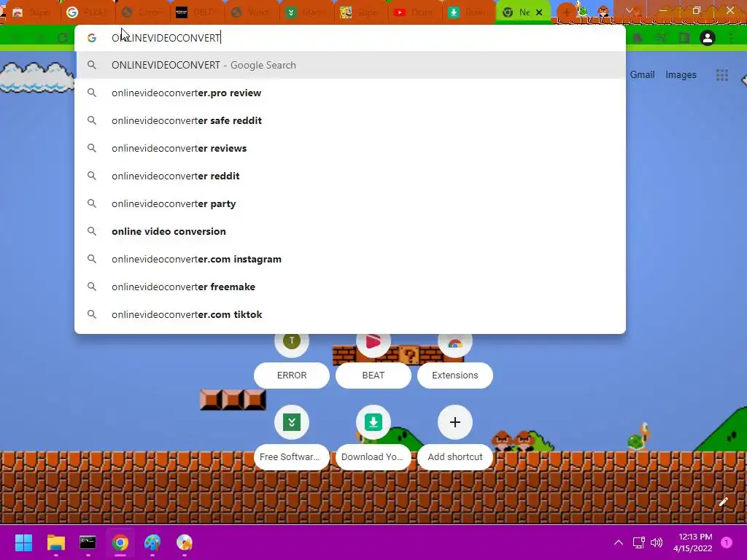Reload the page with the refresh icon
The width and height of the screenshot is (747, 560).
click(x=62, y=38)
